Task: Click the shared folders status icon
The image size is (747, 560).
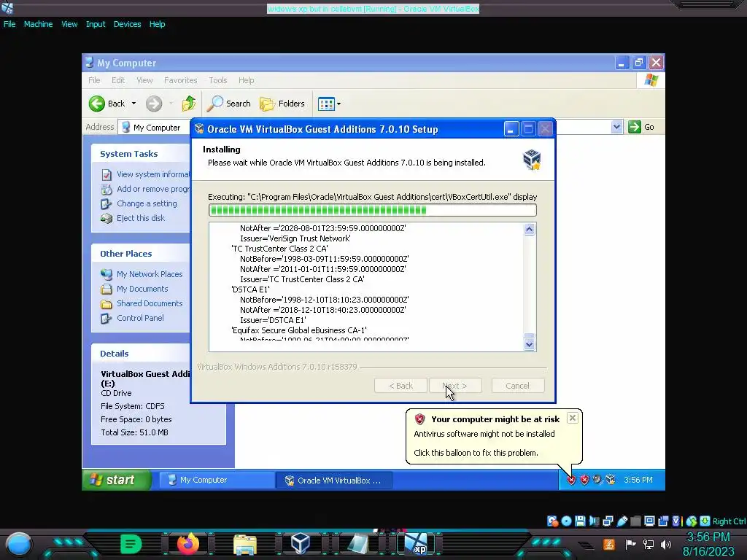Action: click(635, 521)
